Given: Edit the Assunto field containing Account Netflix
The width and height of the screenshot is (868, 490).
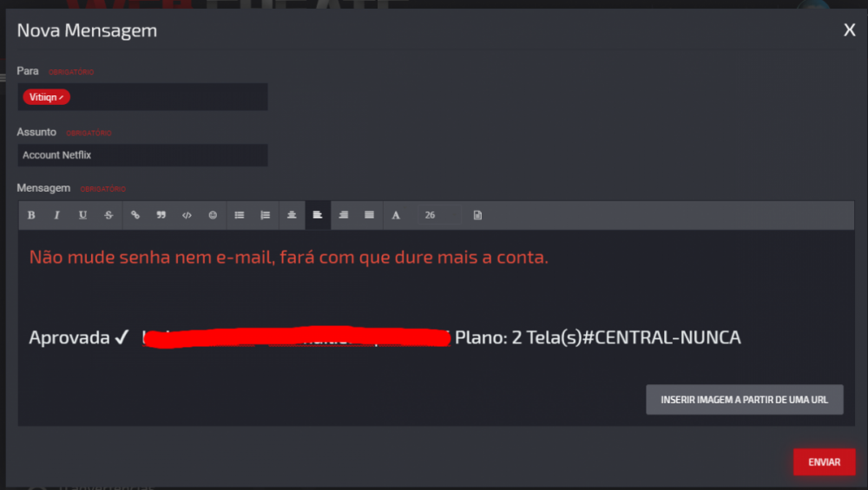Looking at the screenshot, I should click(143, 155).
